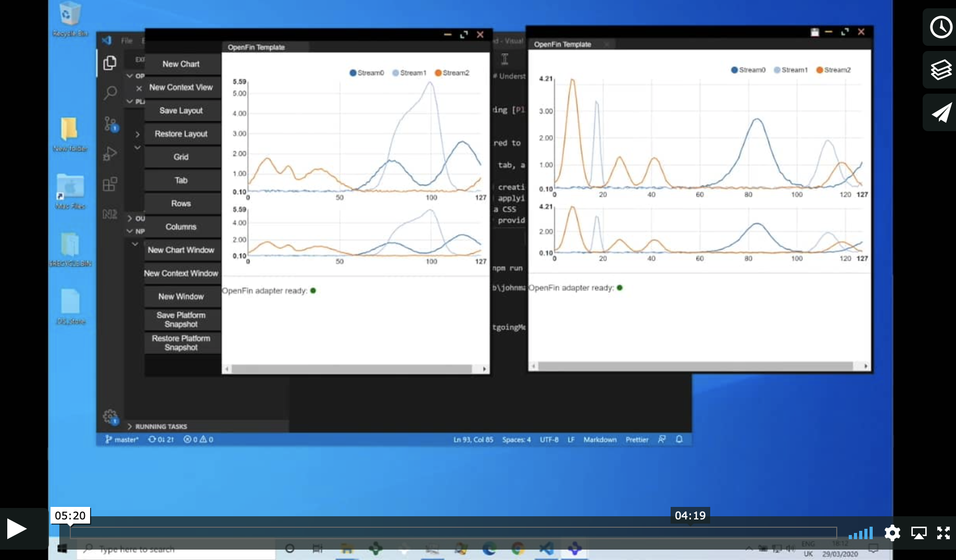This screenshot has height=560, width=956.
Task: Close open editor with X in Explorer
Action: click(139, 88)
